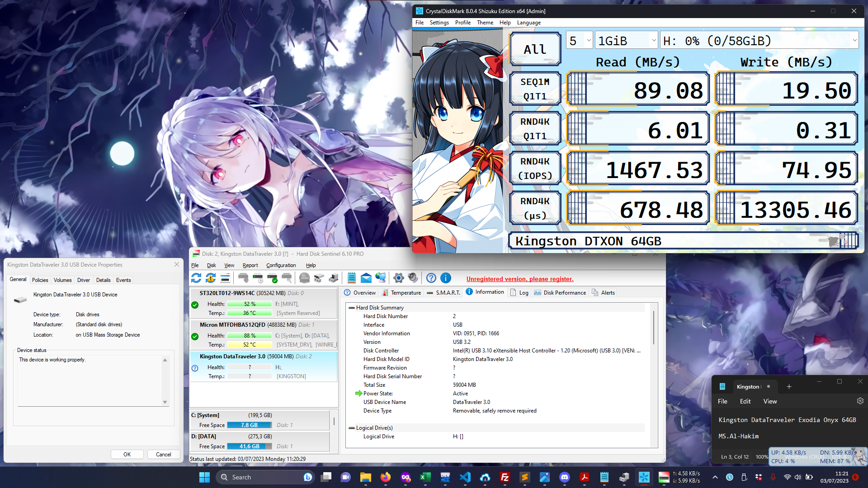Add a new tab in Notepad

[789, 386]
